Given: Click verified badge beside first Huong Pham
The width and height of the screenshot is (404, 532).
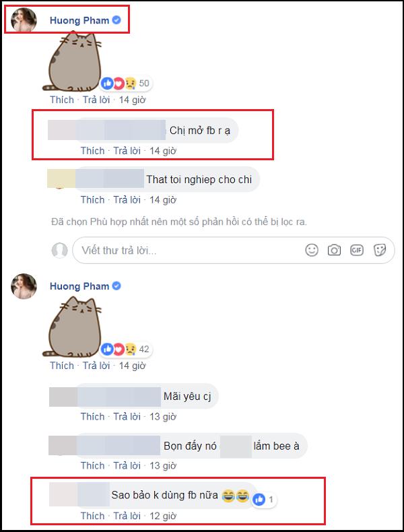Looking at the screenshot, I should (116, 20).
